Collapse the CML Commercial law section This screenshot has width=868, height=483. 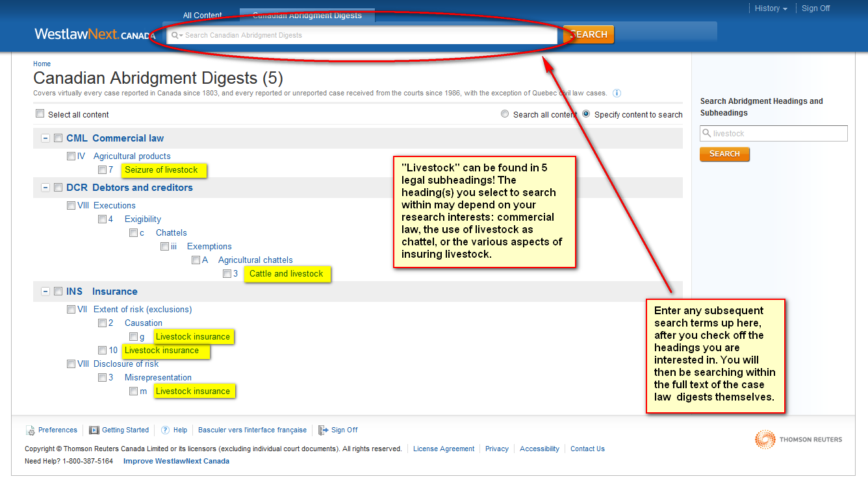(x=45, y=138)
